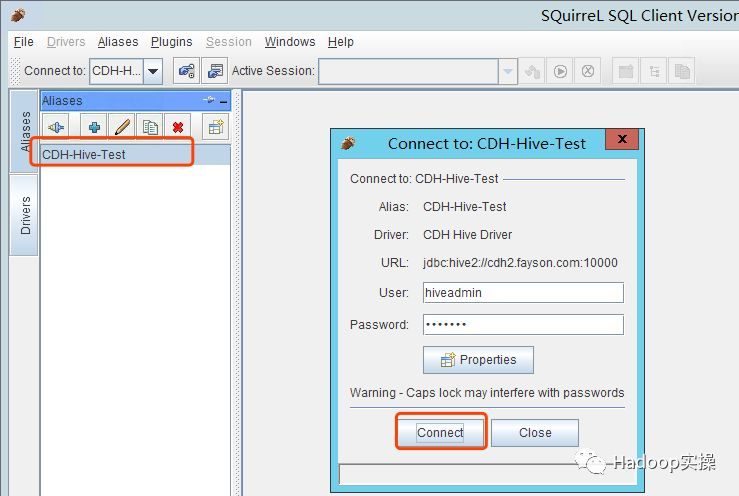Image resolution: width=739 pixels, height=496 pixels.
Task: Click the status field at dialog bottom
Action: coord(488,474)
